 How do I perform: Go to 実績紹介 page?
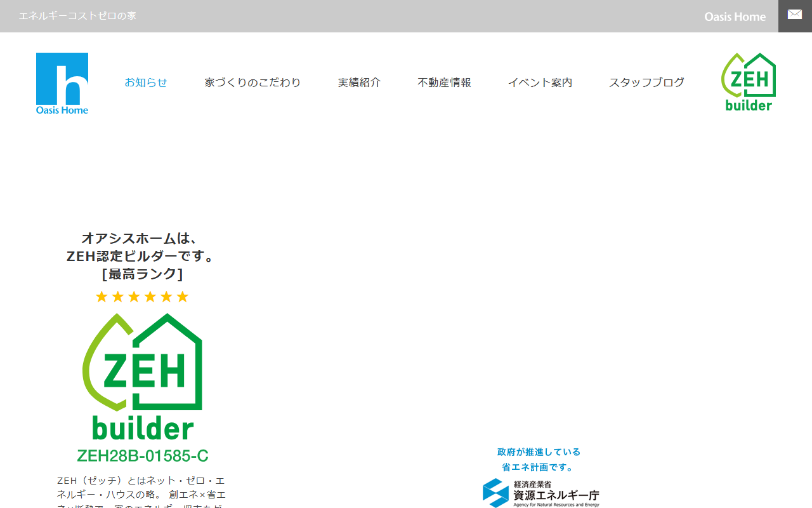(x=359, y=83)
